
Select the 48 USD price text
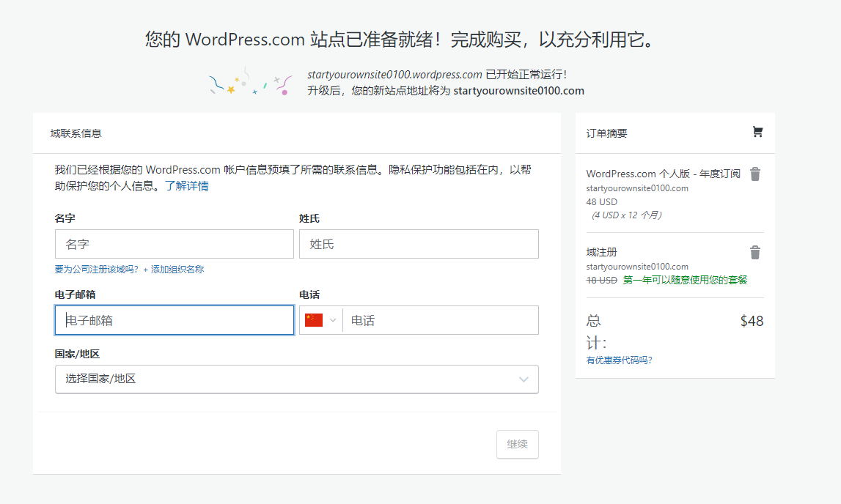pyautogui.click(x=602, y=202)
